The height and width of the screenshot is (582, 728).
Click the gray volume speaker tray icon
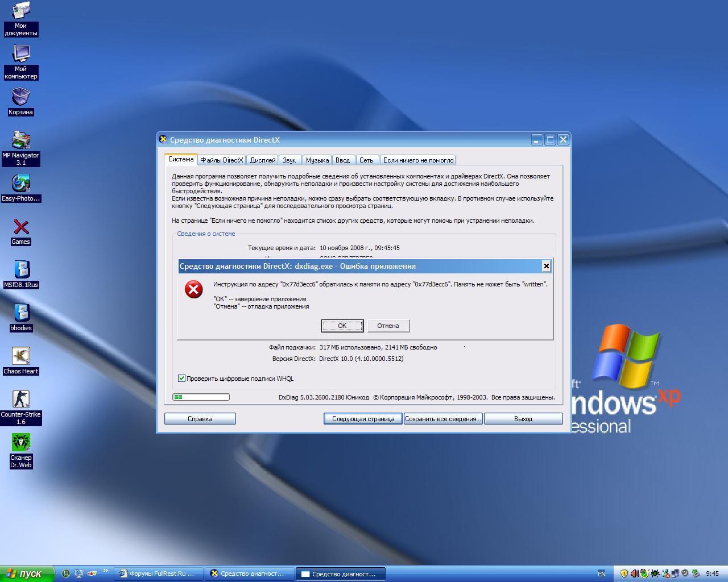685,573
